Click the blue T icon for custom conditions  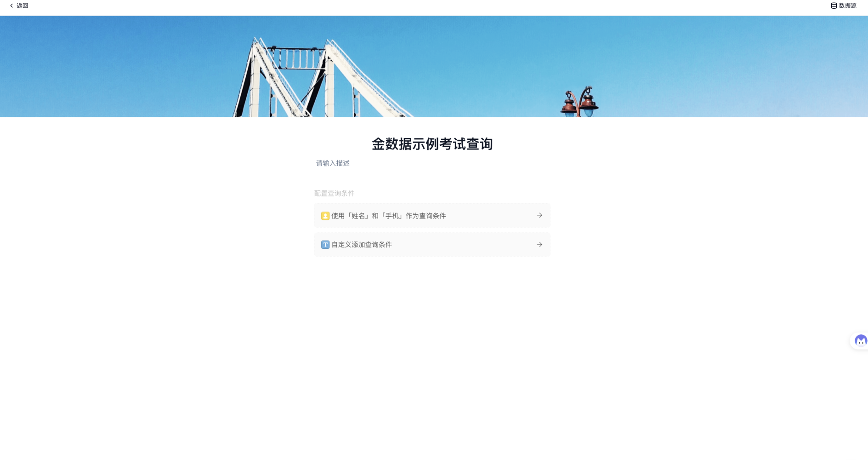[325, 245]
